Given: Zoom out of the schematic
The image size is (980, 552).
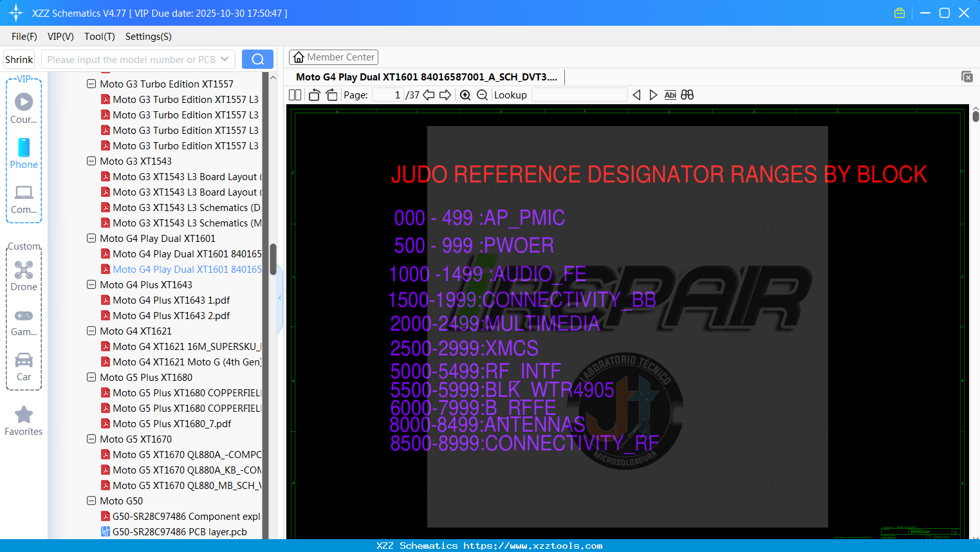Looking at the screenshot, I should [x=482, y=95].
